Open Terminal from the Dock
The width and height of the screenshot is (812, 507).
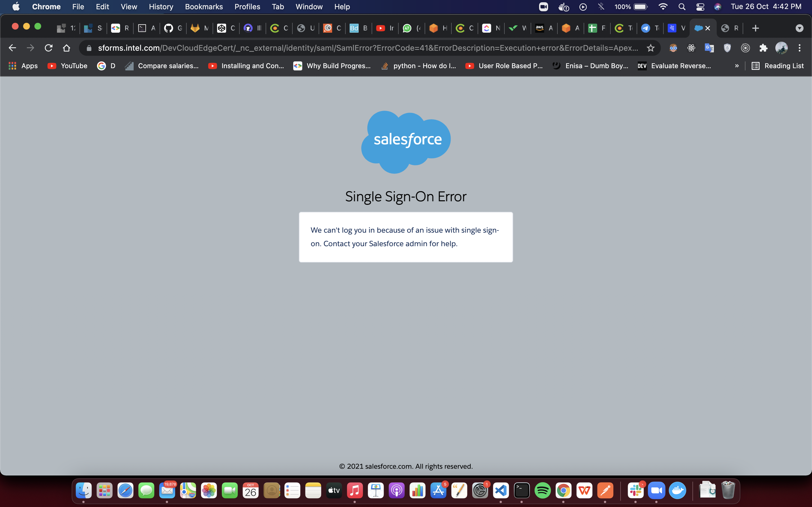point(522,490)
